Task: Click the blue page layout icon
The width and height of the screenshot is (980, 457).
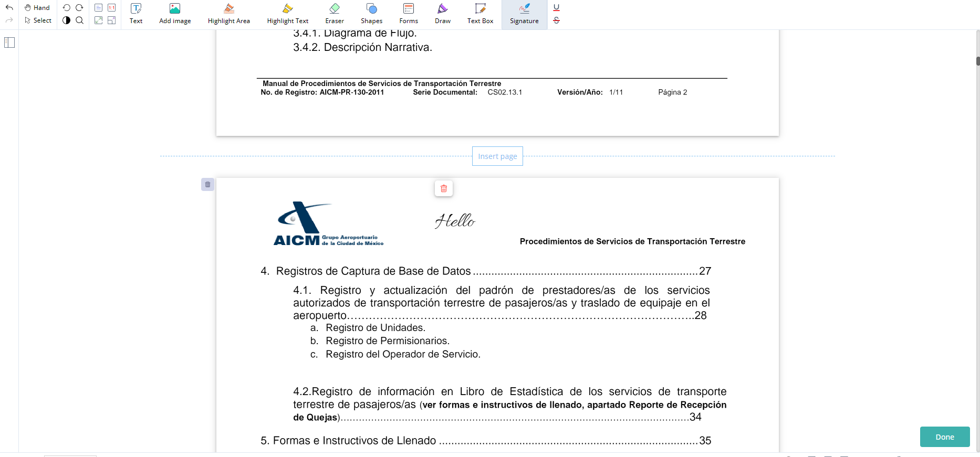Action: click(x=98, y=7)
